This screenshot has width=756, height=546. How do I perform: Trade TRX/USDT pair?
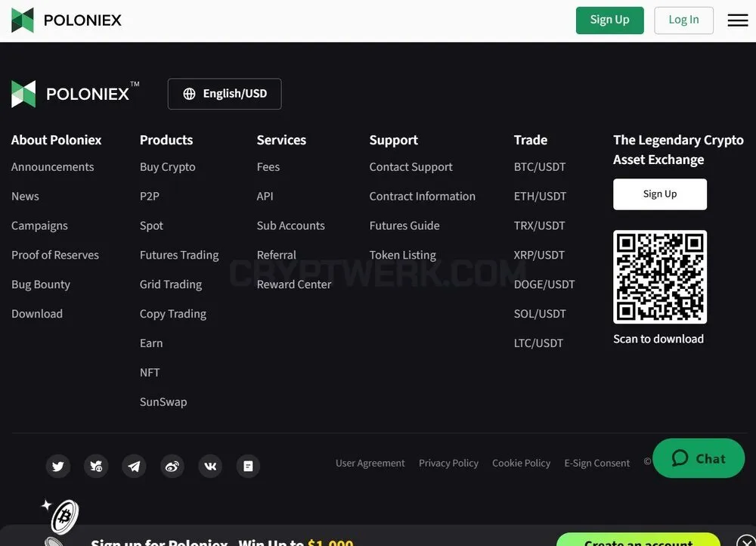(x=540, y=225)
